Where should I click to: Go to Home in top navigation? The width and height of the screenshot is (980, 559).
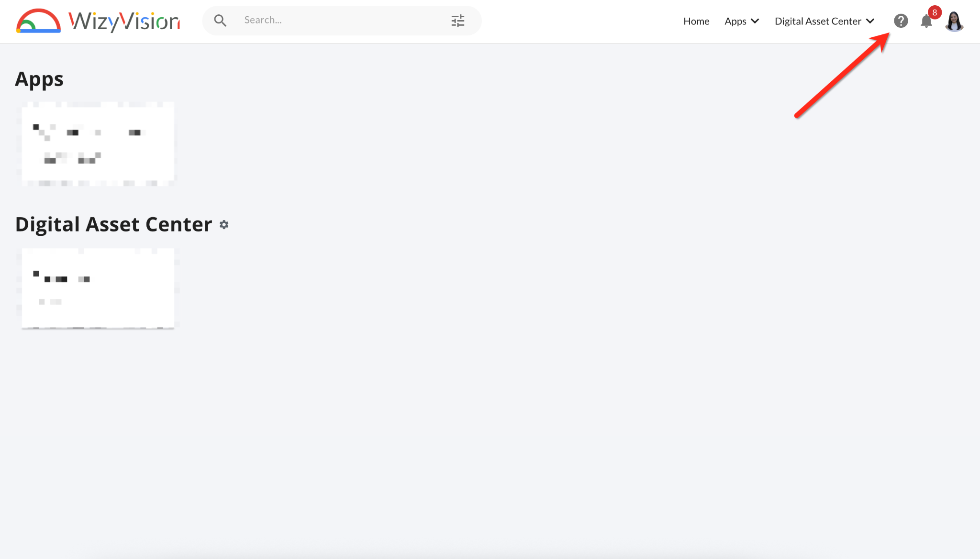pos(696,21)
